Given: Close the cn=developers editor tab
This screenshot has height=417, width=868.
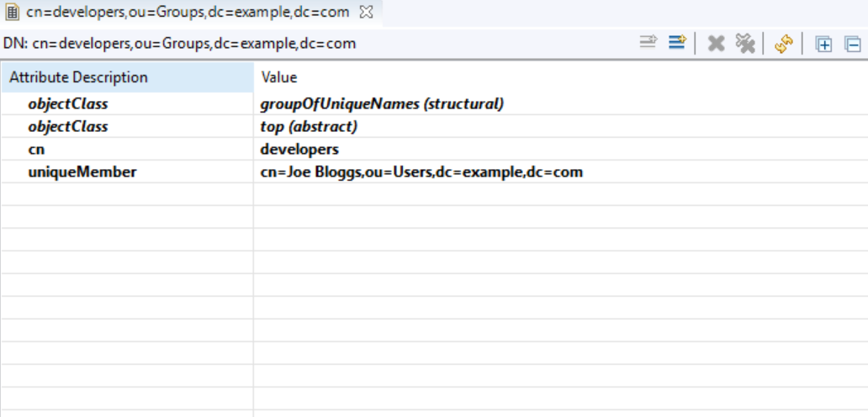Looking at the screenshot, I should [x=367, y=13].
